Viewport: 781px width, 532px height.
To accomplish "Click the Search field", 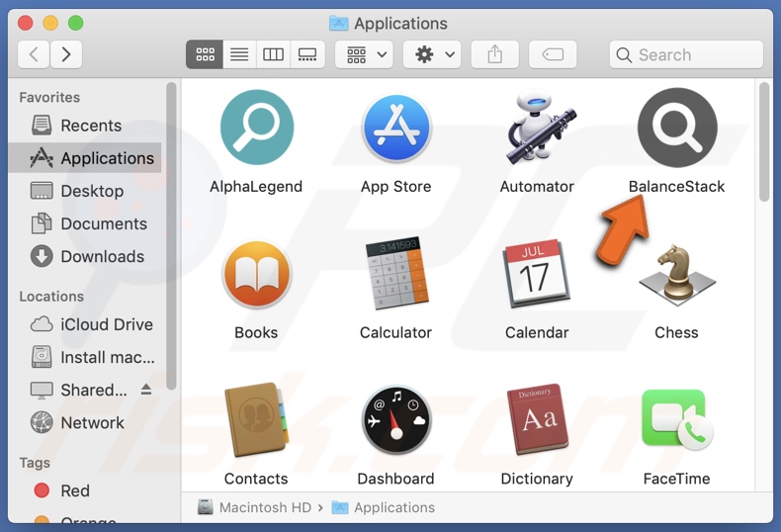I will point(686,54).
